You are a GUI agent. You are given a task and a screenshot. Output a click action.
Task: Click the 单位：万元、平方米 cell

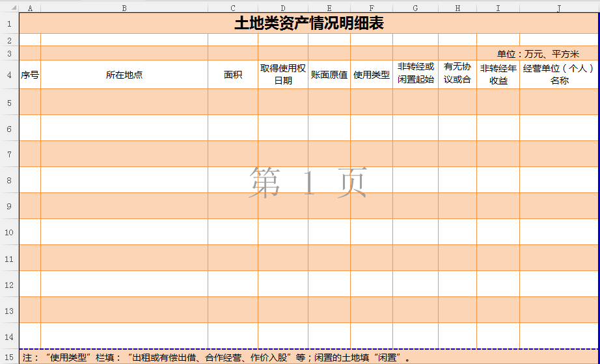pos(538,54)
